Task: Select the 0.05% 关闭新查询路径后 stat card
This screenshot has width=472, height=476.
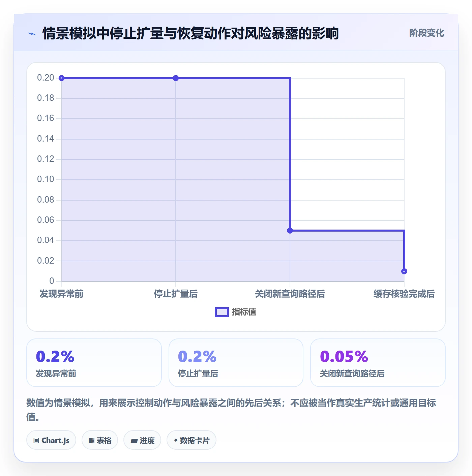Action: tap(378, 363)
